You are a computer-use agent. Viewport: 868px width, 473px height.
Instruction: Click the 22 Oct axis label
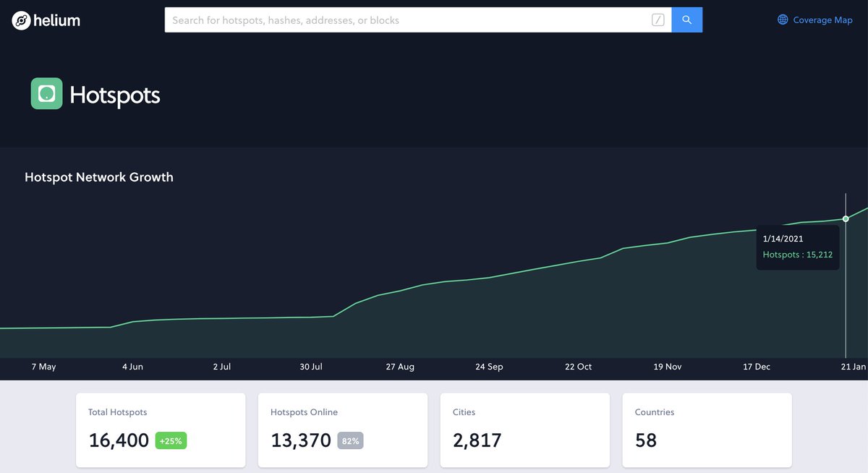[x=578, y=367]
